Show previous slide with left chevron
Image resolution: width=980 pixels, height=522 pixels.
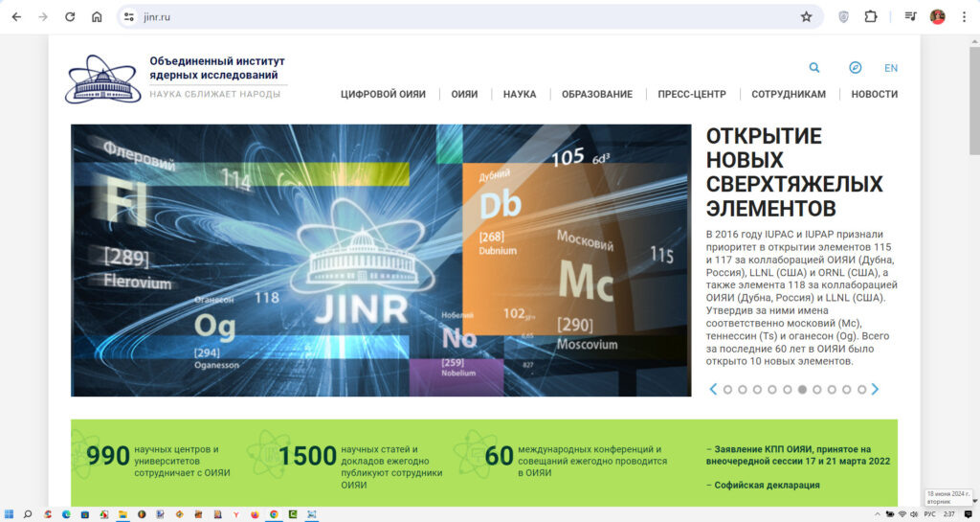point(712,390)
